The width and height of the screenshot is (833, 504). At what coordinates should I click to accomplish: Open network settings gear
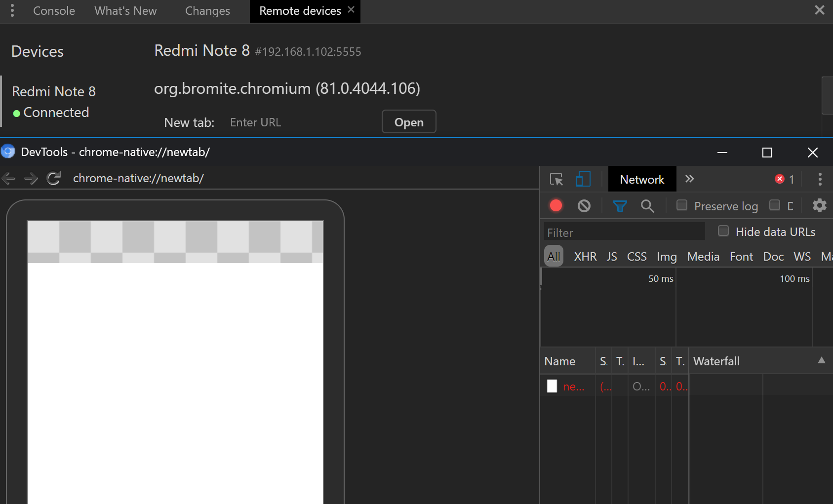click(x=820, y=205)
